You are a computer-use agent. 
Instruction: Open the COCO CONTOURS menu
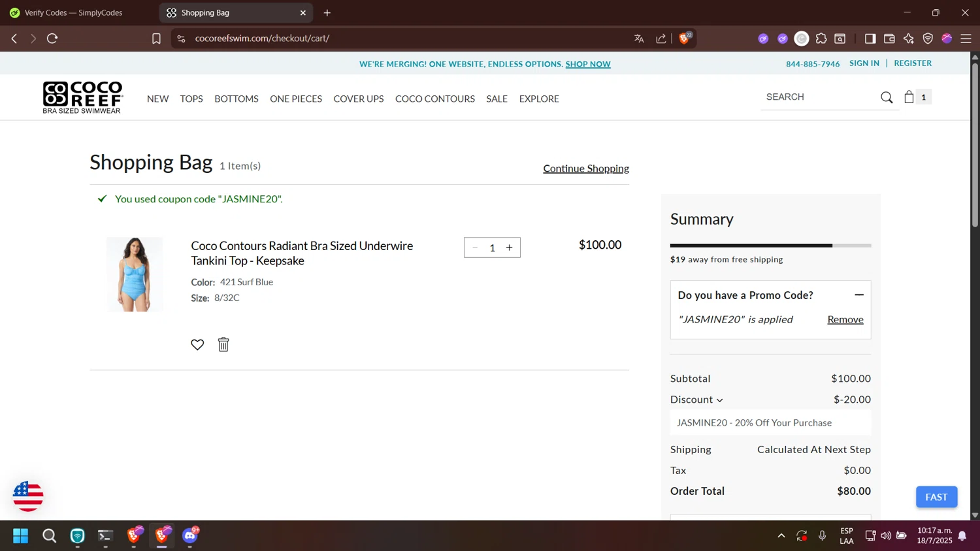(435, 99)
